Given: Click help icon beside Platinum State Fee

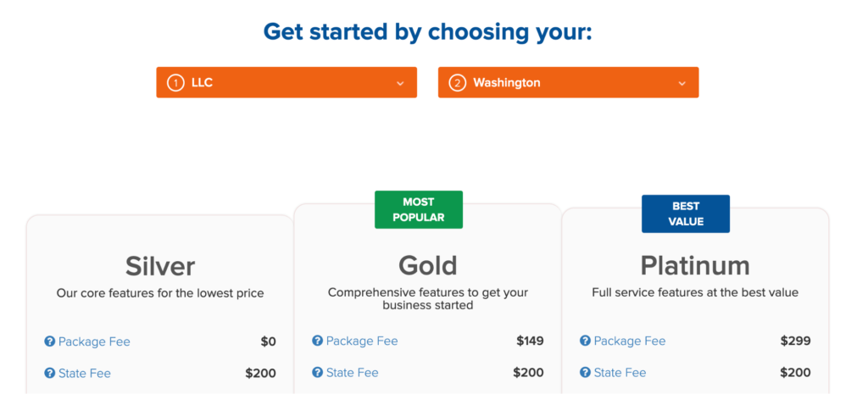Looking at the screenshot, I should tap(585, 373).
